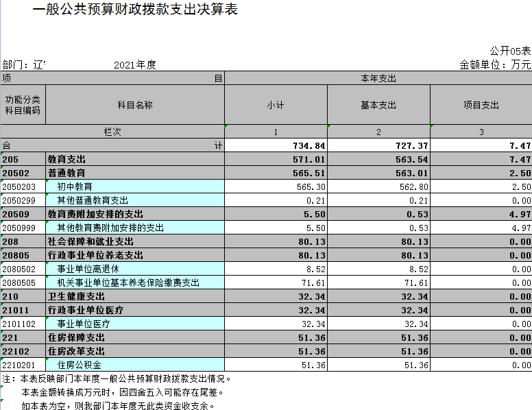Viewport: 532px width, 410px height.
Task: Click the 基本支出 column header
Action: click(x=378, y=104)
